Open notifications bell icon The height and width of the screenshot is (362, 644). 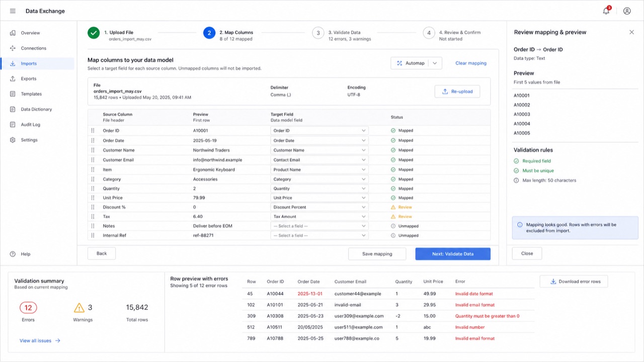606,11
